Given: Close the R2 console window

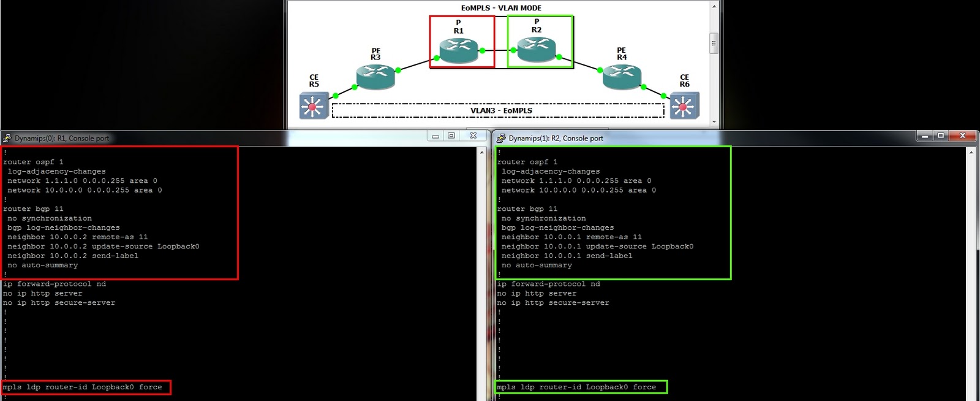Looking at the screenshot, I should point(963,136).
